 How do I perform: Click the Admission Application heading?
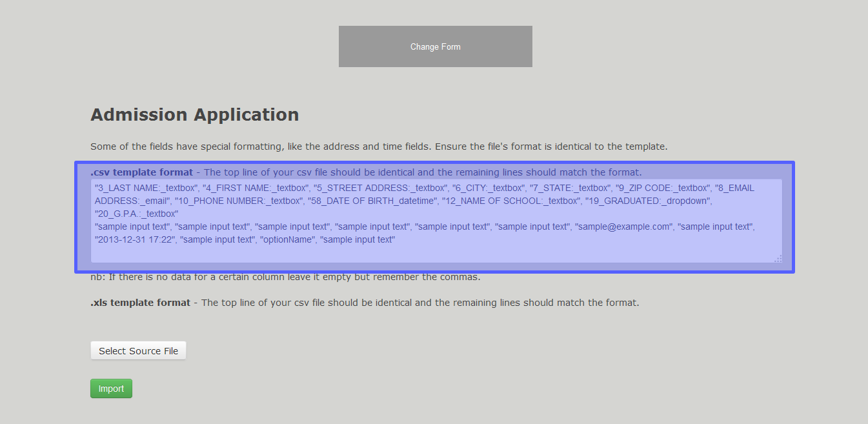coord(194,115)
